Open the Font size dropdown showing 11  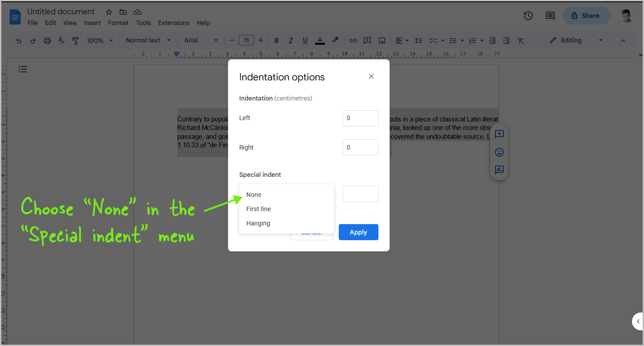pyautogui.click(x=246, y=40)
